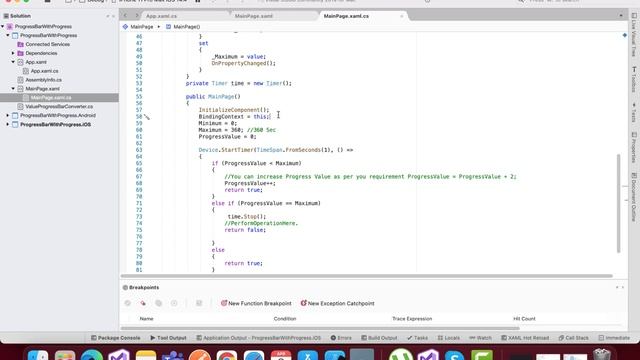
Task: Open the MainPage() member breadcrumb dropdown
Action: (183, 27)
